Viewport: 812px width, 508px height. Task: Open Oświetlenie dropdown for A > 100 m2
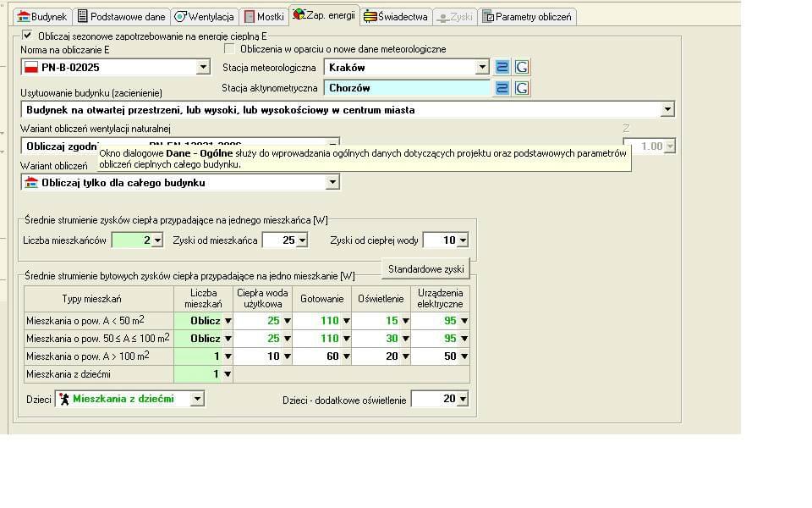click(405, 356)
